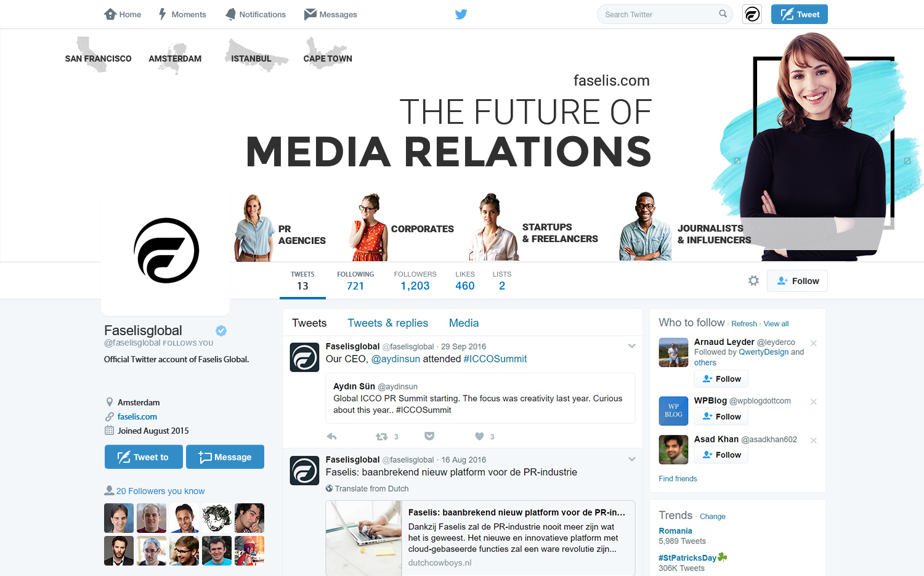Open Moments in navigation bar
Screen dimensions: 924x576
point(182,14)
